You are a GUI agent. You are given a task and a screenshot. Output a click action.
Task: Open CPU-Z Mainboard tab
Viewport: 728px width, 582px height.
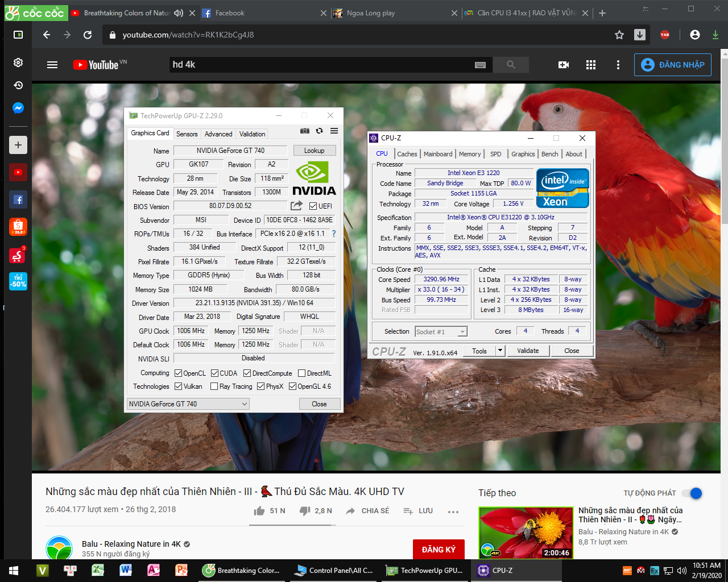pos(438,154)
